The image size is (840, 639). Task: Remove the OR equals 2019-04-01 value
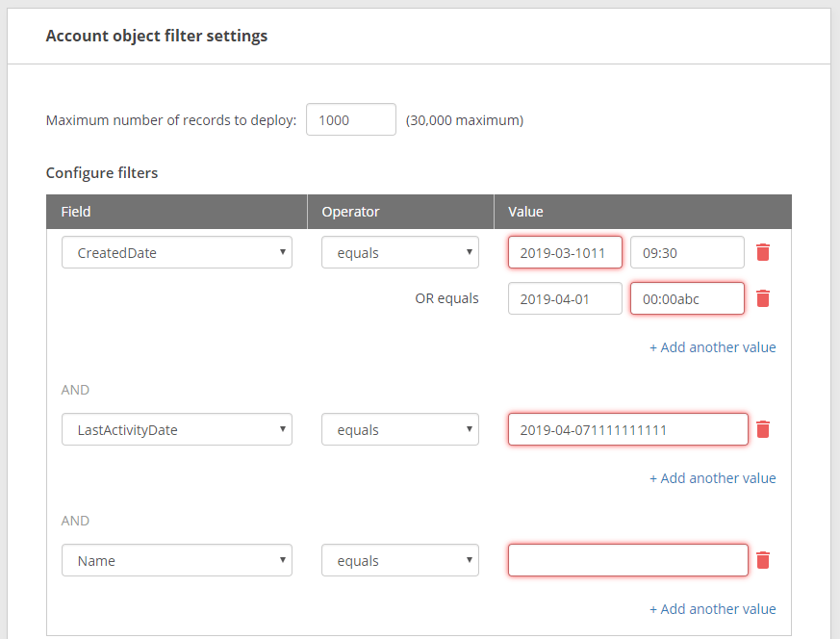click(x=763, y=298)
